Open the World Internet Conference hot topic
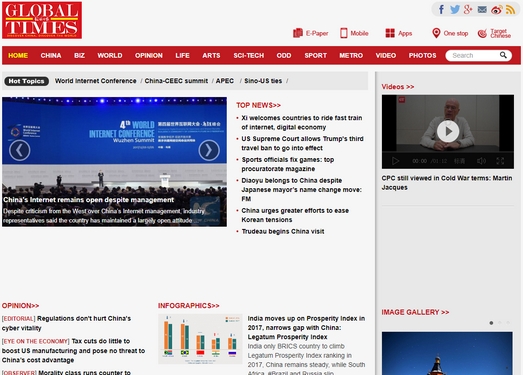The image size is (523, 375). (96, 81)
